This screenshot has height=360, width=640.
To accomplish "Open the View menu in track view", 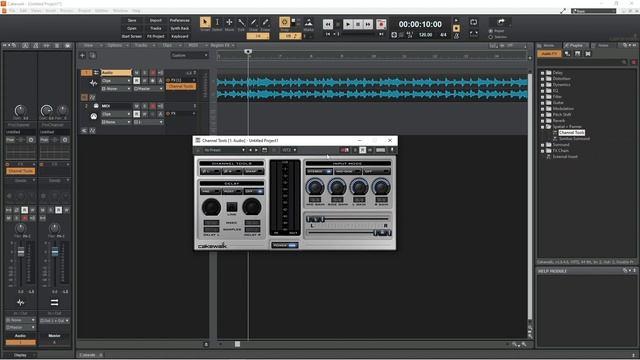I will (89, 45).
